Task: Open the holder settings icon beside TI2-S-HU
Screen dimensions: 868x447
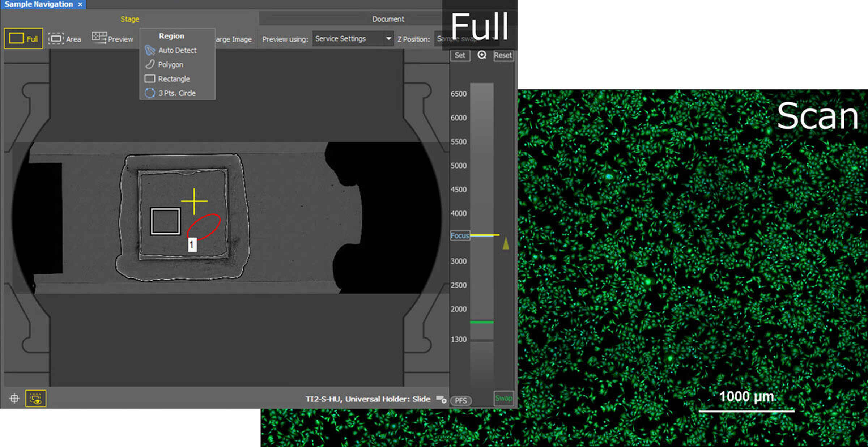Action: point(442,400)
